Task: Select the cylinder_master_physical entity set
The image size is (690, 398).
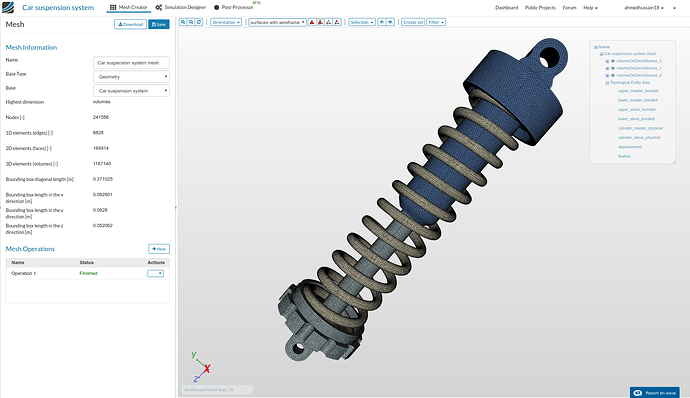Action: [640, 128]
